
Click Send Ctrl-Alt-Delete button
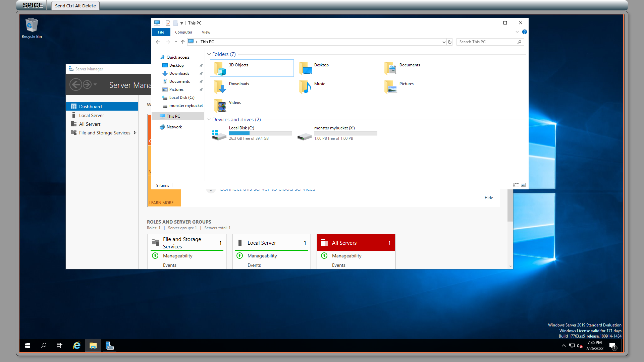(75, 6)
